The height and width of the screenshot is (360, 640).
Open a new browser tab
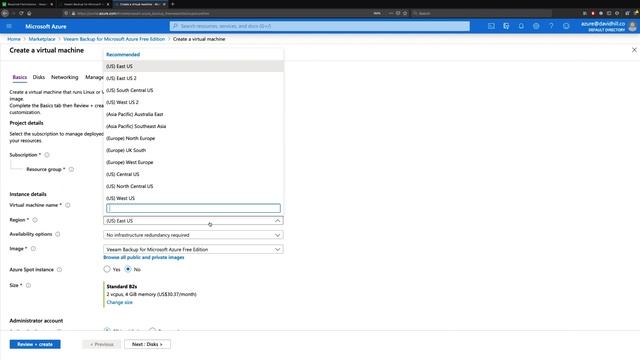tap(172, 4)
